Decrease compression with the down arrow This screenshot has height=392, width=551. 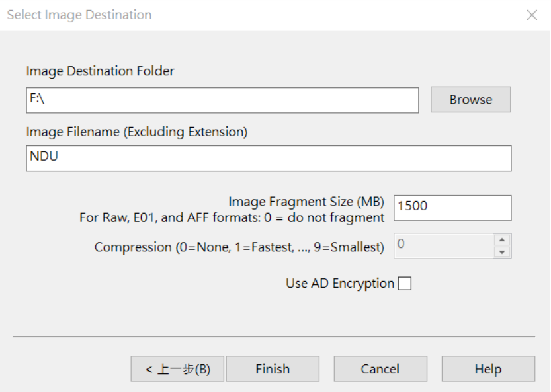click(x=503, y=252)
